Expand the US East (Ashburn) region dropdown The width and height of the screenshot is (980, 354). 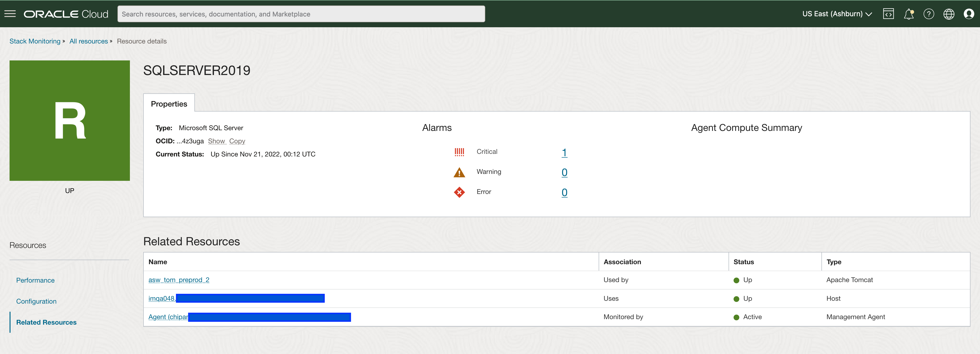(x=836, y=14)
